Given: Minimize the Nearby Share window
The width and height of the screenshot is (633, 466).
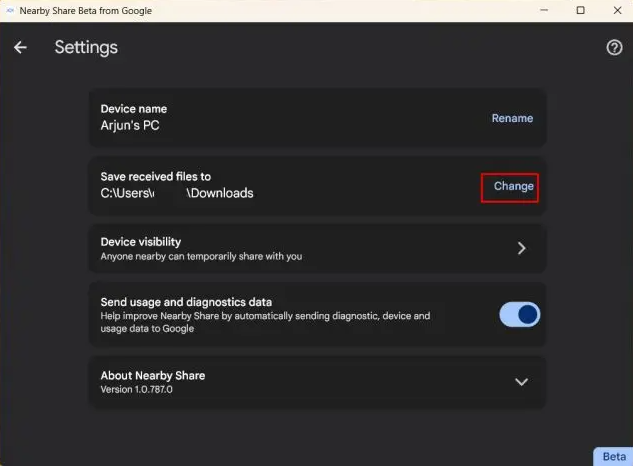Looking at the screenshot, I should point(544,10).
